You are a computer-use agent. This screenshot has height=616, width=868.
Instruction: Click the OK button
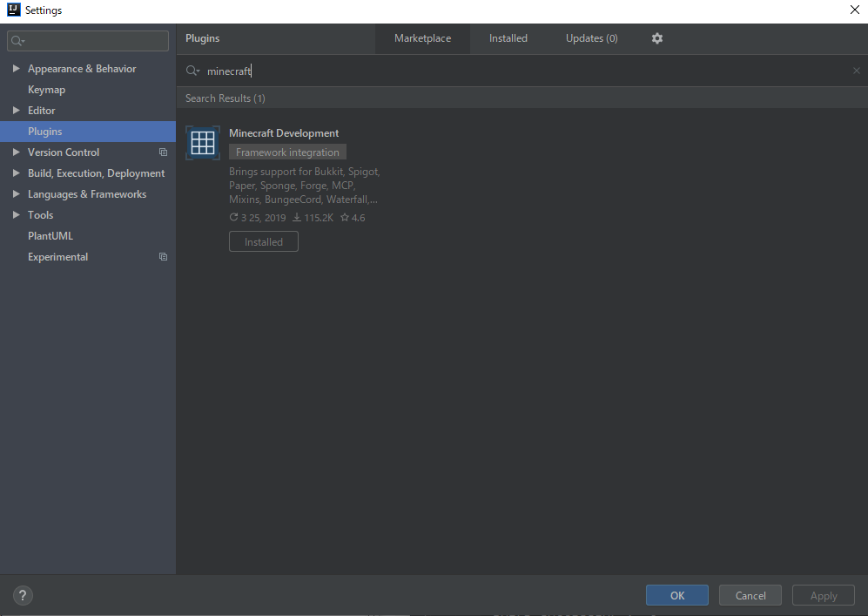click(677, 595)
